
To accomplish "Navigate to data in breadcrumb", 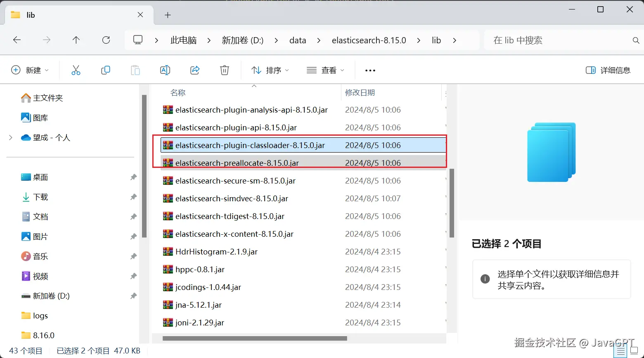I will pos(298,40).
